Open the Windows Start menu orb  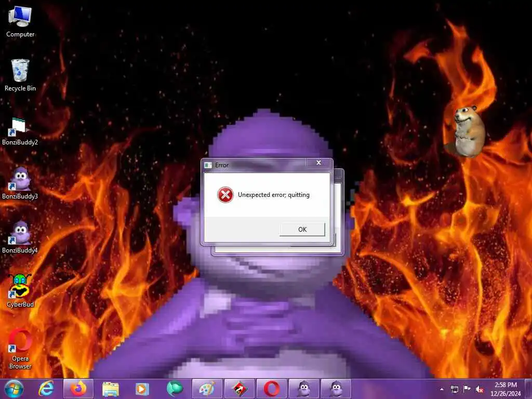point(14,389)
